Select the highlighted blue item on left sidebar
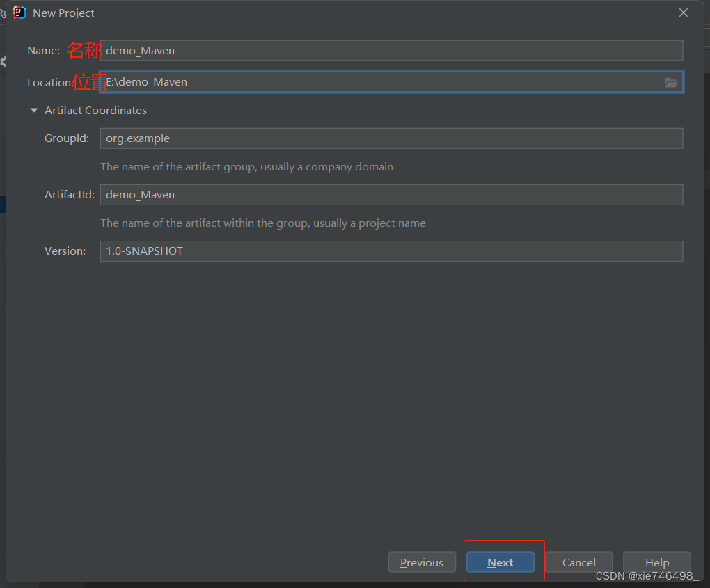 pyautogui.click(x=2, y=205)
